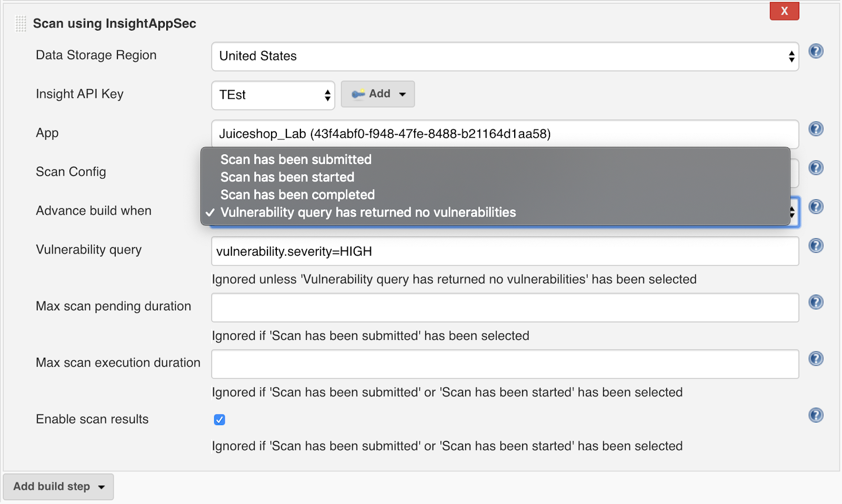Open the Data Storage Region dropdown
The width and height of the screenshot is (842, 504).
(505, 56)
